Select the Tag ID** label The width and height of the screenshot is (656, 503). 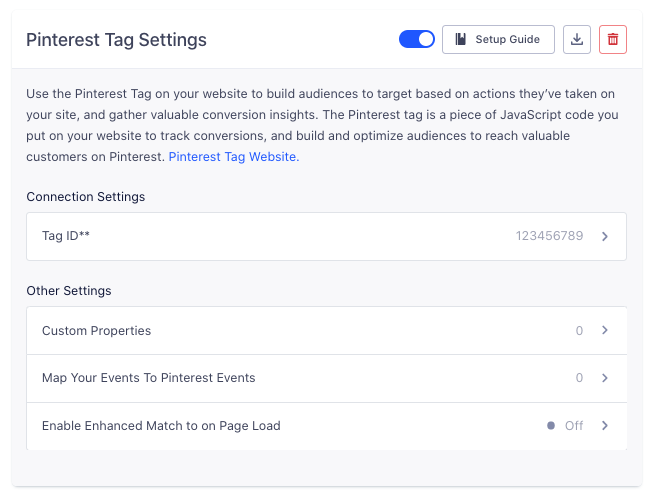(x=67, y=237)
